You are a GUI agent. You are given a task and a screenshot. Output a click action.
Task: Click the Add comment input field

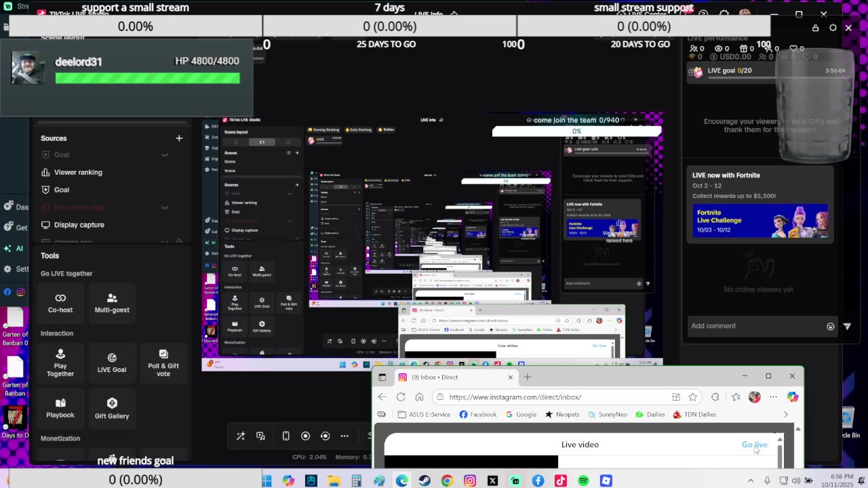click(x=754, y=326)
